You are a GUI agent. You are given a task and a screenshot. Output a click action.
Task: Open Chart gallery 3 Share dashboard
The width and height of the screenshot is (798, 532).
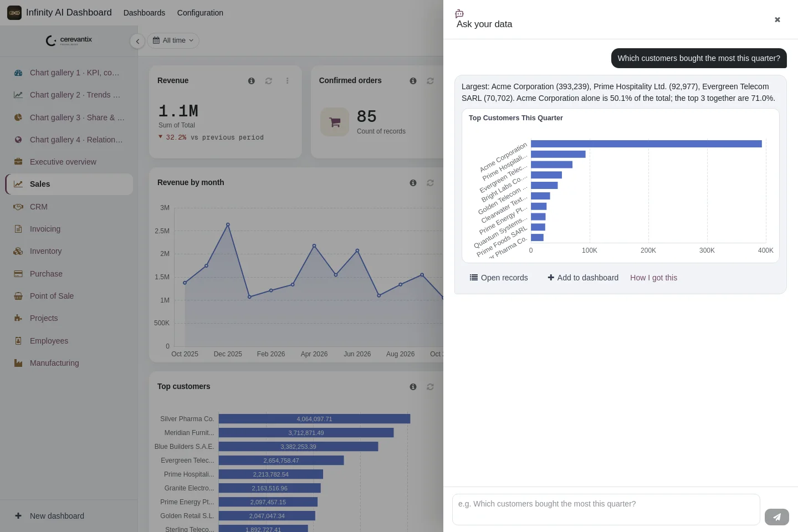pos(69,117)
